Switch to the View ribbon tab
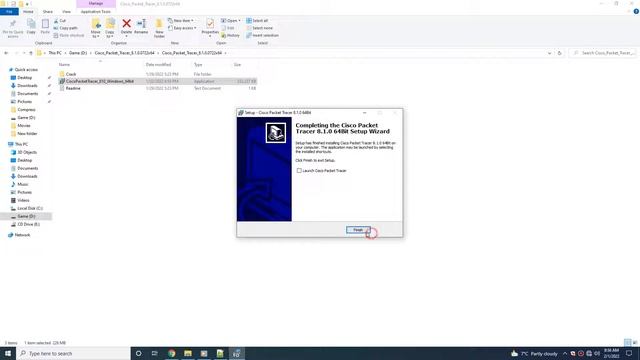Screen dimensions: 640x360 (66, 12)
